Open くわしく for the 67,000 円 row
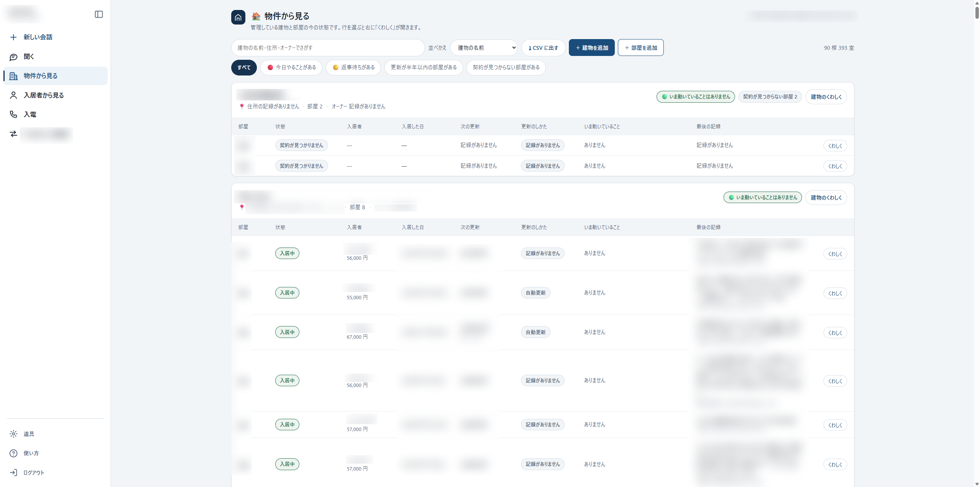The image size is (980, 487). point(835,333)
